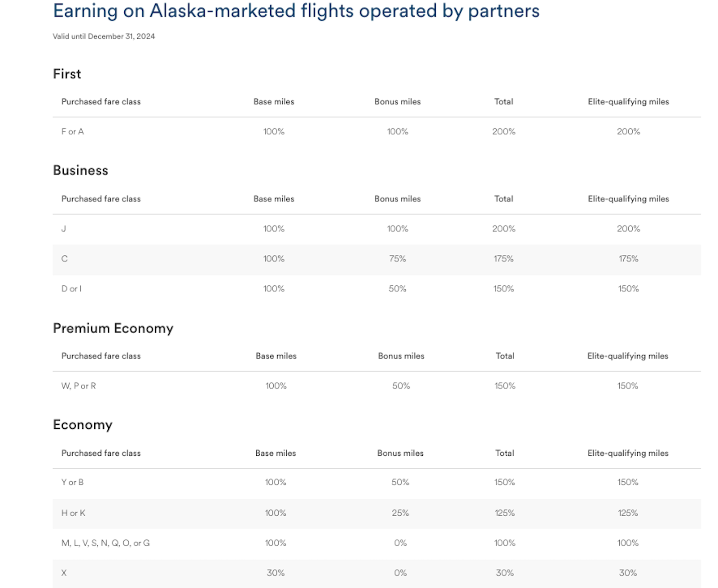Screen dimensions: 718x588
Task: Click the 'W, P or R' fare class cell
Action: (x=79, y=386)
